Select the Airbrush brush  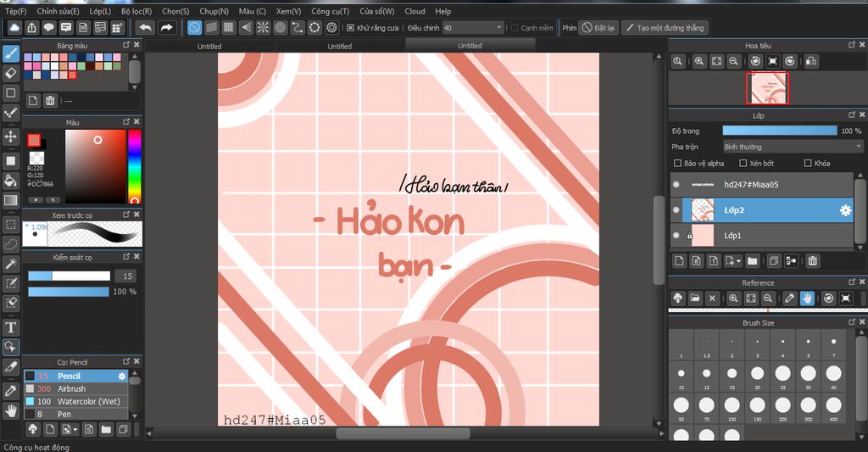point(75,389)
